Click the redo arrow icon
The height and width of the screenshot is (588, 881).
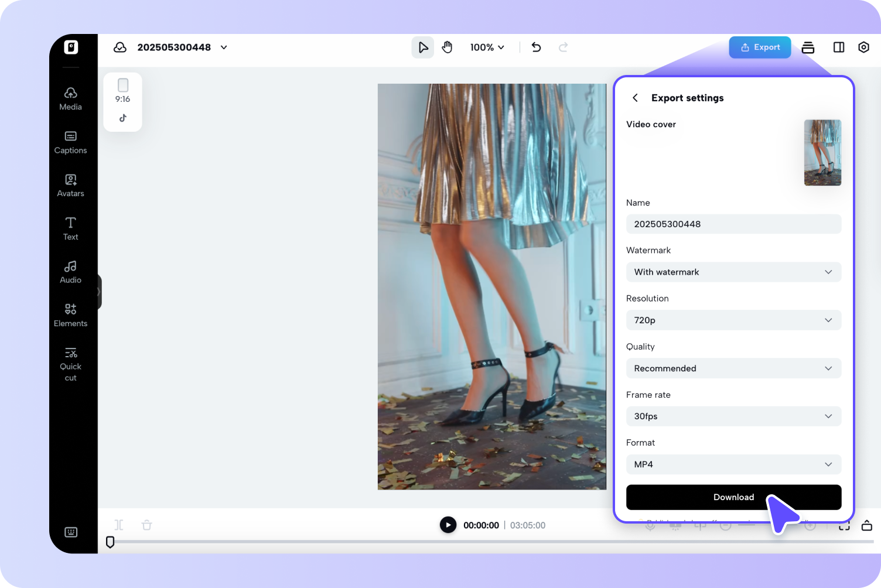coord(563,47)
